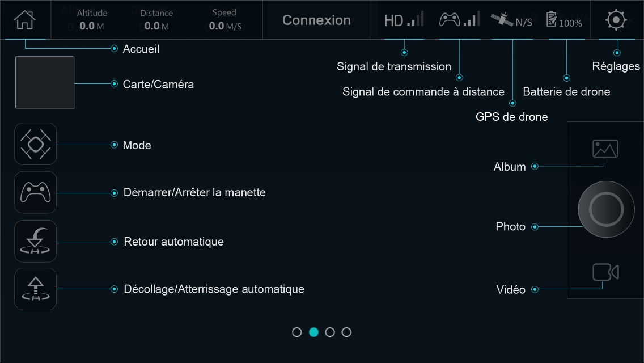Switch the Carte/Caméra preview thumbnail
The image size is (644, 363).
45,83
